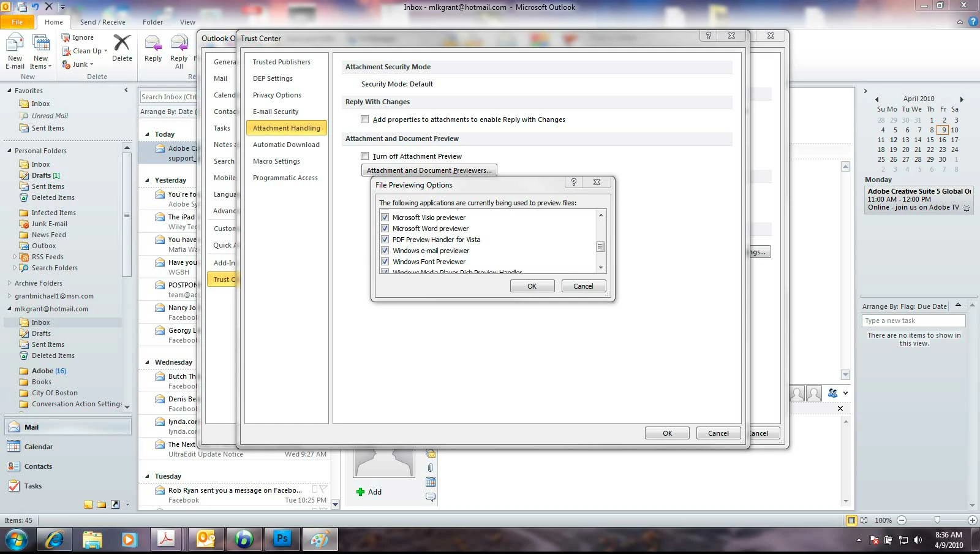Collapse the Yesterday message group

(147, 180)
